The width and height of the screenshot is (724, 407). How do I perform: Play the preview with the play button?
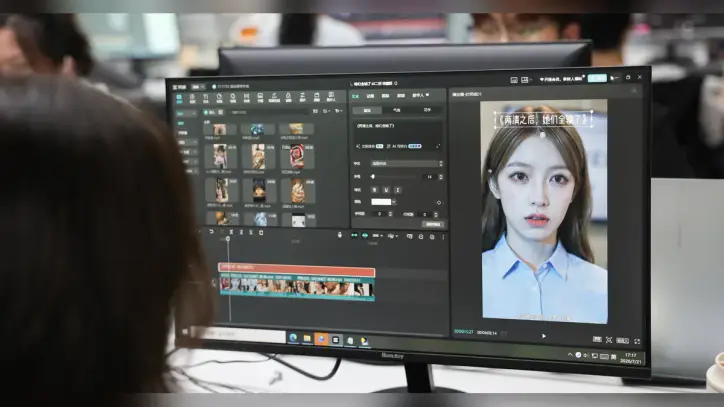543,336
